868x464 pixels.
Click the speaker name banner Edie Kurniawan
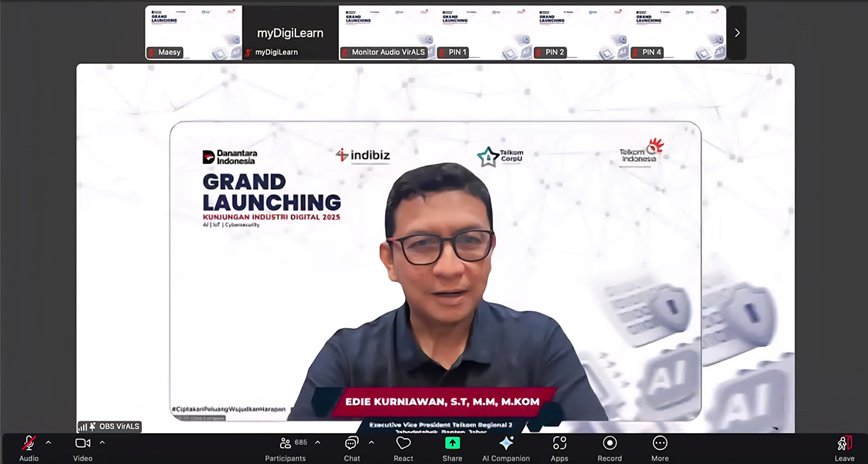pyautogui.click(x=442, y=402)
